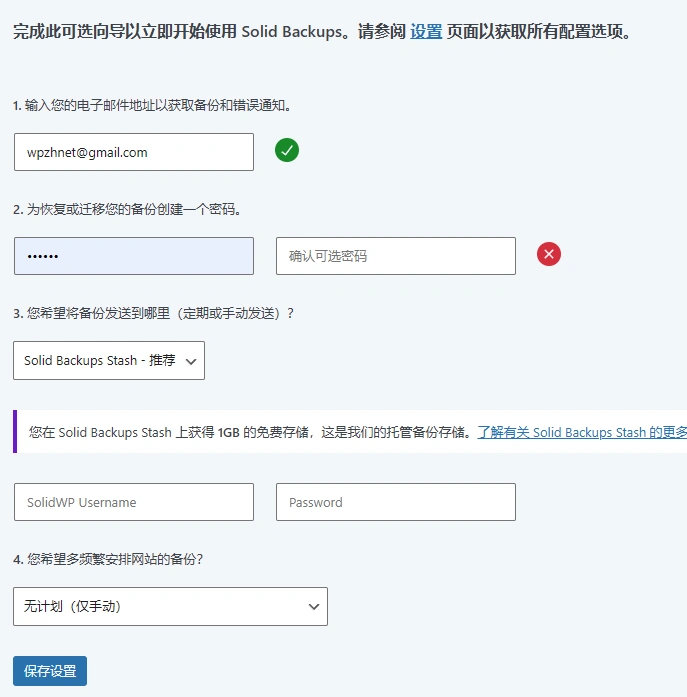Viewport: 687px width, 697px height.
Task: Follow the 了解有关 Solid Backups Stash link
Action: pyautogui.click(x=582, y=432)
